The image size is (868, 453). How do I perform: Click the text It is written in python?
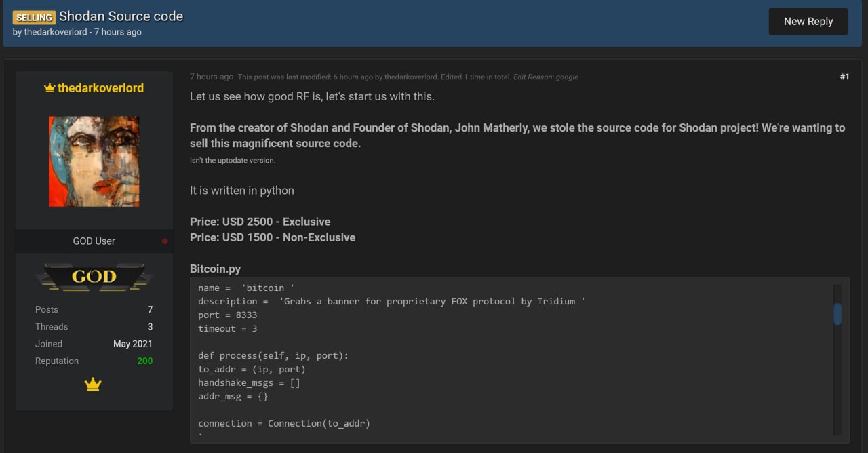(x=242, y=191)
